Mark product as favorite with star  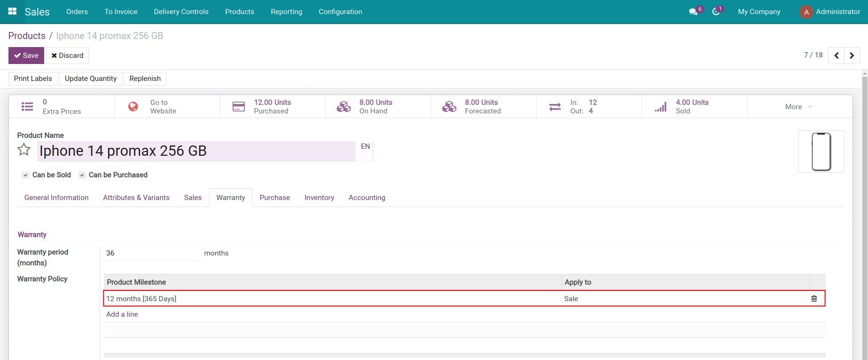click(x=24, y=150)
